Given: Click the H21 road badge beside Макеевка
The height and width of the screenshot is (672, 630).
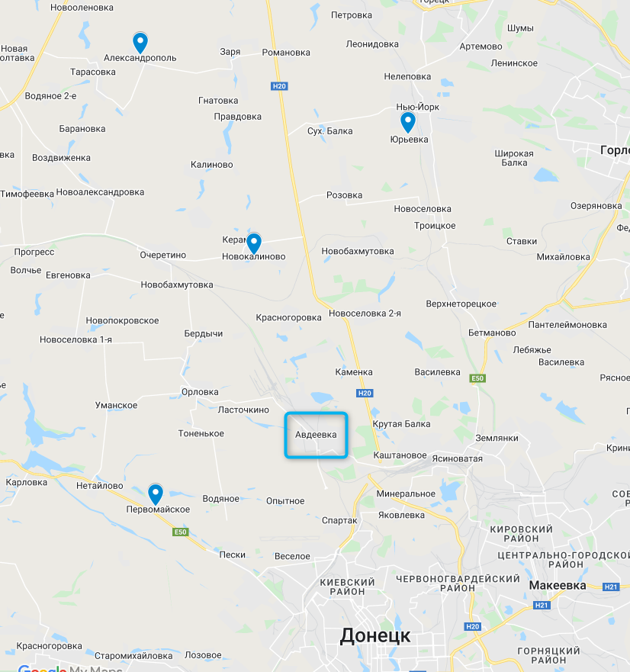Looking at the screenshot, I should point(611,587).
